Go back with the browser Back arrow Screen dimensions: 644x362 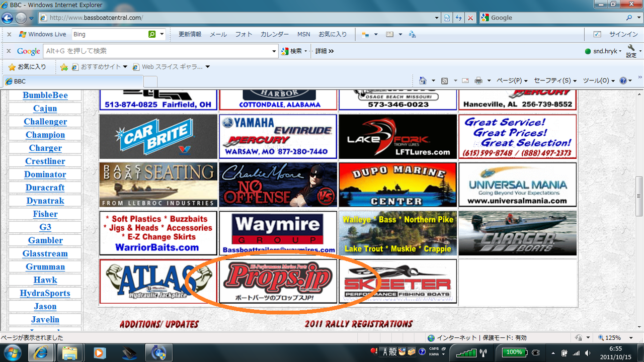point(7,18)
